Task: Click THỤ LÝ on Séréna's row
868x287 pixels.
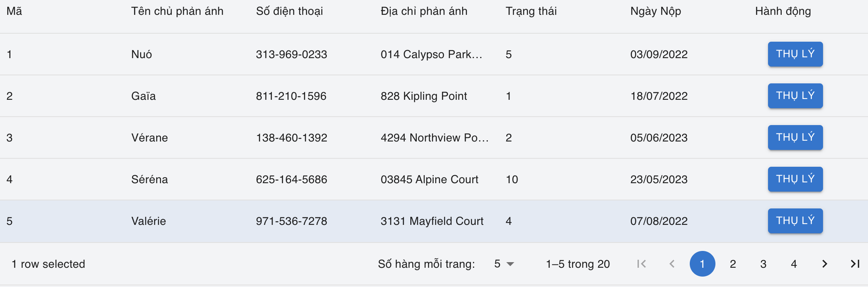Action: (795, 179)
